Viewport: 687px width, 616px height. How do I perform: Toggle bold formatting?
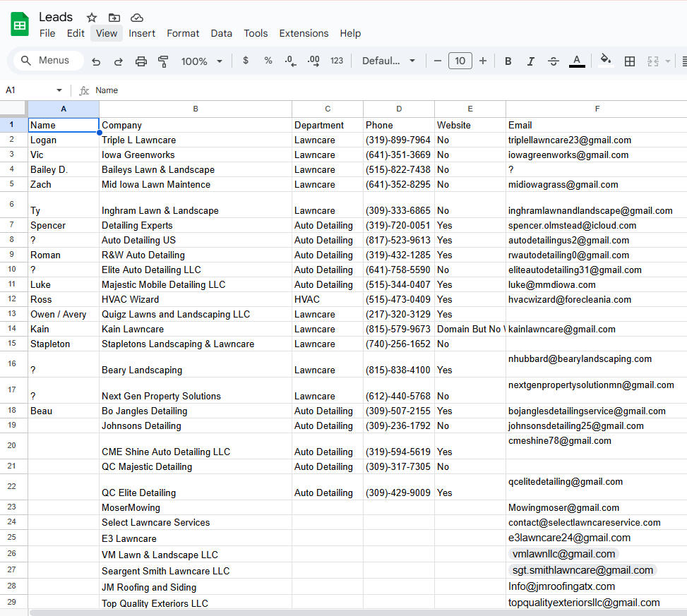coord(508,61)
